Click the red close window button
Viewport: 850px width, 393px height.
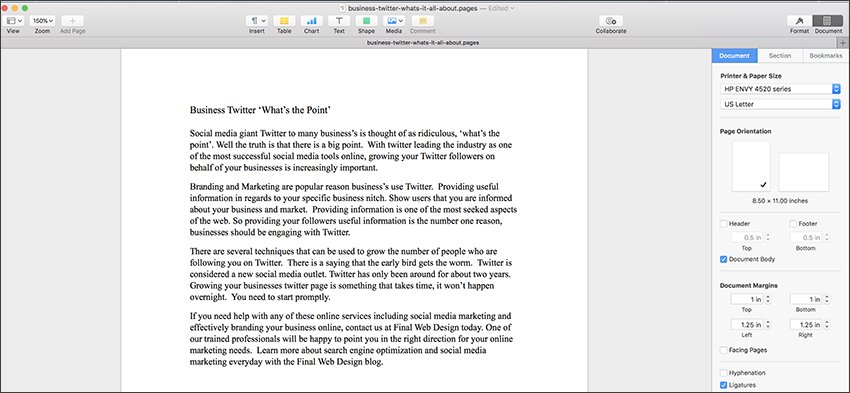coord(5,8)
